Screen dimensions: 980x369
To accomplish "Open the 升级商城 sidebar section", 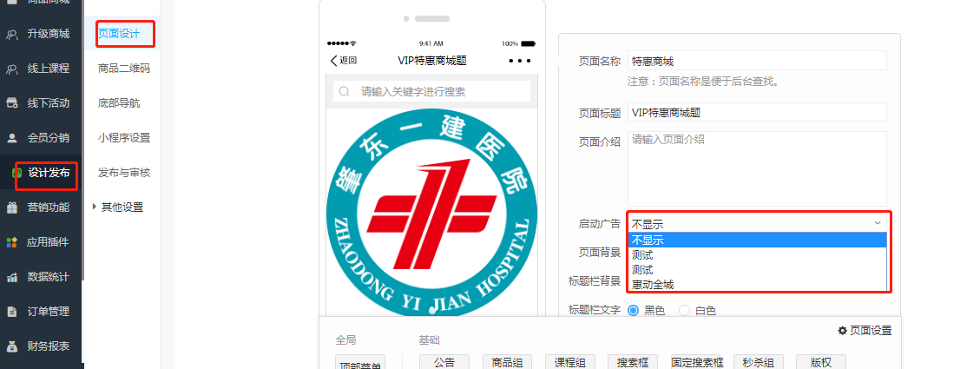I will [x=41, y=34].
